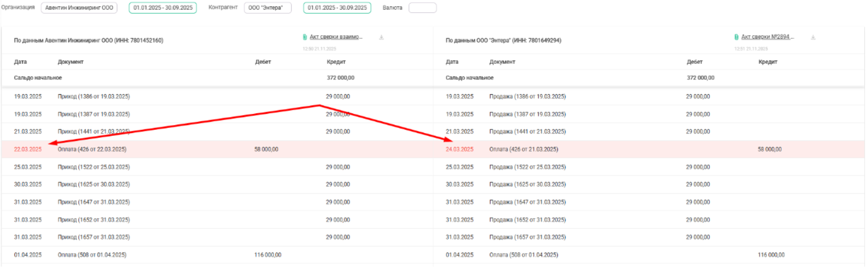868x267 pixels.
Task: Open the Акт сверки №2894 document link
Action: [x=767, y=37]
